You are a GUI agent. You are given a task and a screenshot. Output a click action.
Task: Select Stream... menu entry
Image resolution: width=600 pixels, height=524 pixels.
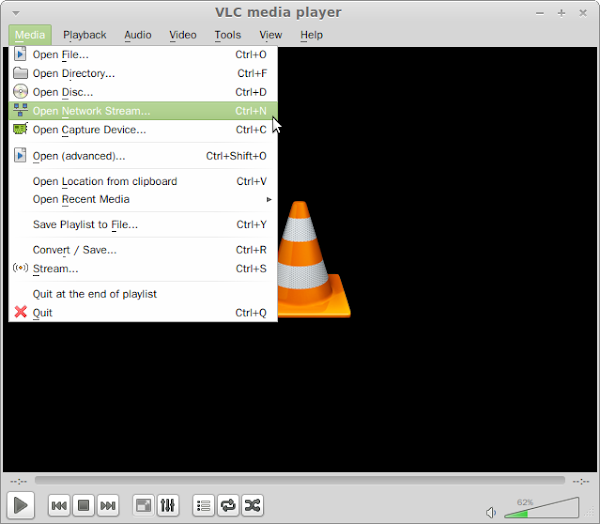point(143,268)
